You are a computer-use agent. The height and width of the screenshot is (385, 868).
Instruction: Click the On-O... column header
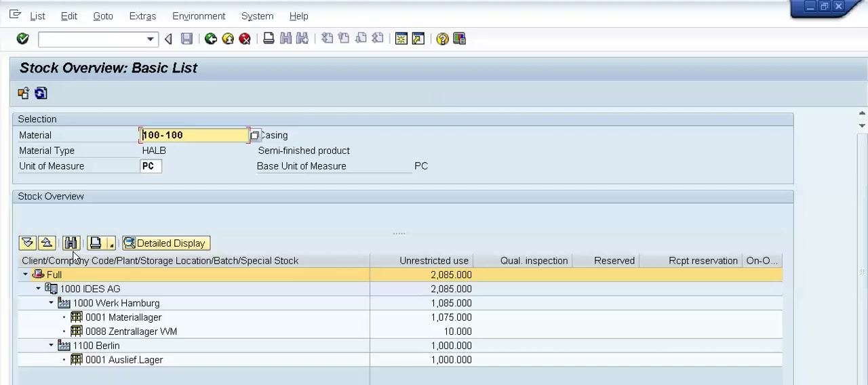(762, 260)
